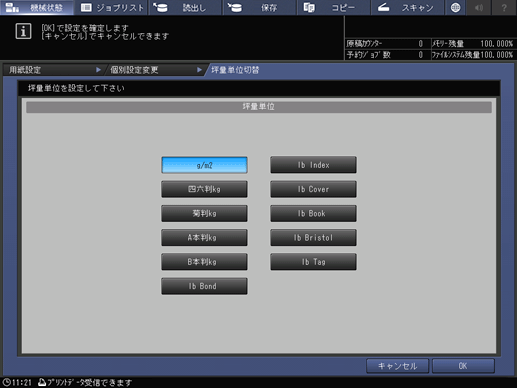Screen dimensions: 517x388
Task: Choose the lb Bristol weight unit
Action: pos(313,238)
